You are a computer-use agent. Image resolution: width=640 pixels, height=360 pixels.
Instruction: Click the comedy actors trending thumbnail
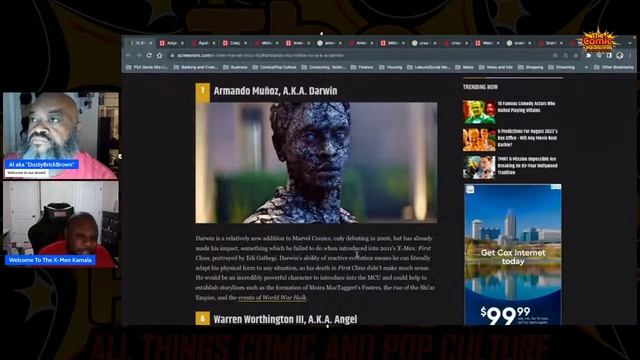coord(479,112)
